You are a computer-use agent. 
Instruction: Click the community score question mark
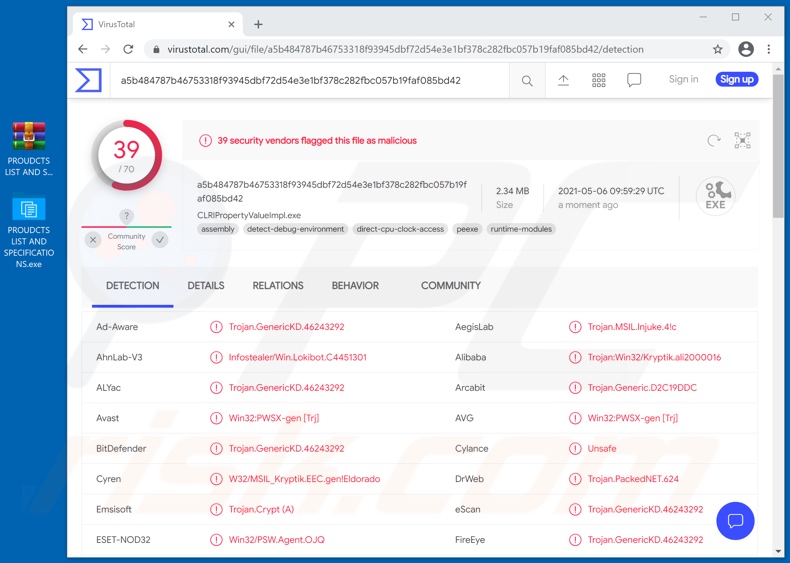point(126,216)
